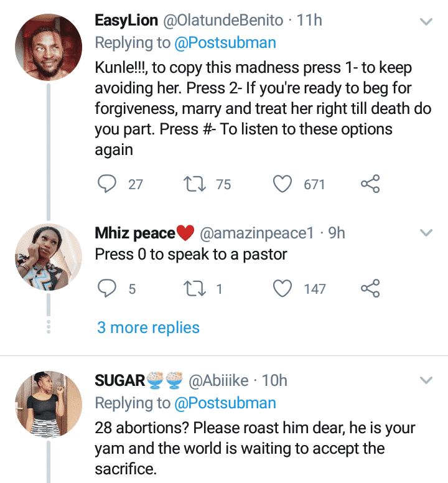Like Mhiz peace's tweet
Image resolution: width=448 pixels, height=483 pixels.
pos(283,289)
